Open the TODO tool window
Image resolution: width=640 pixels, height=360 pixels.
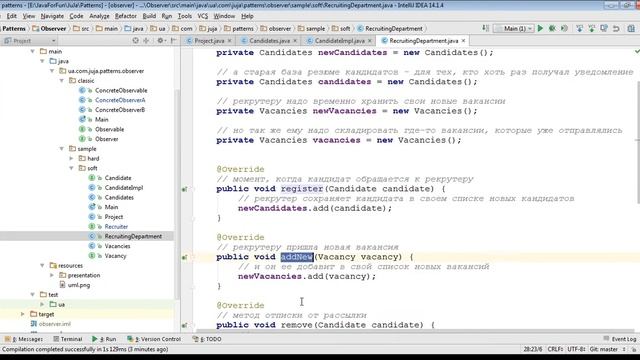[x=207, y=339]
